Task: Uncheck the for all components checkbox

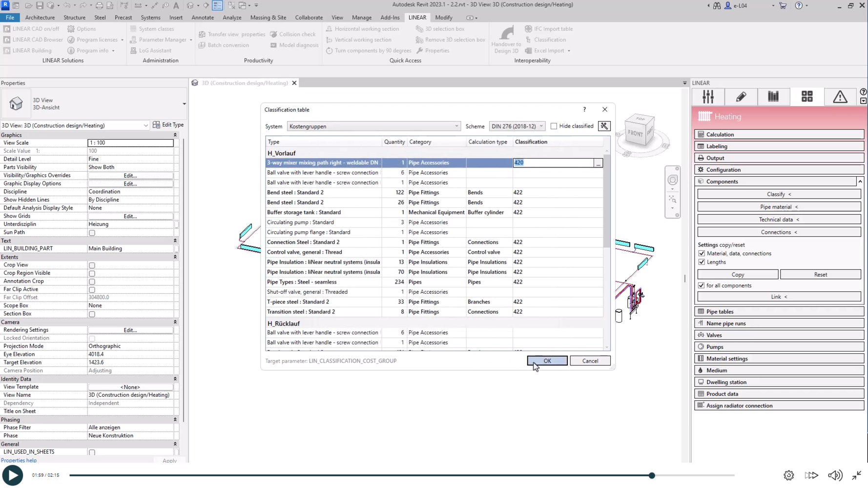Action: coord(702,285)
